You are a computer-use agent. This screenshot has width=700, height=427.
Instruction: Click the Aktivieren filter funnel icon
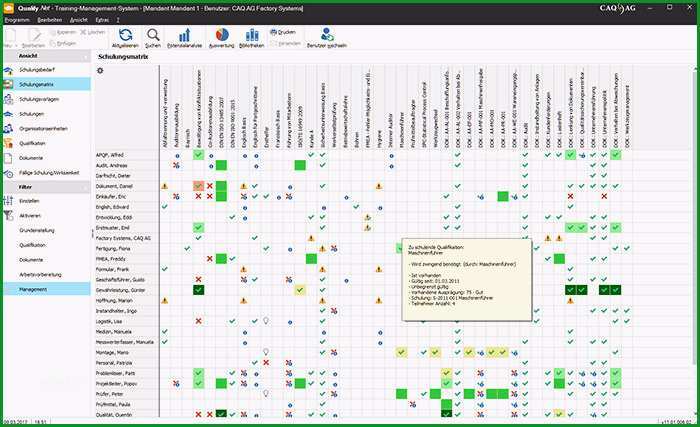[x=8, y=216]
